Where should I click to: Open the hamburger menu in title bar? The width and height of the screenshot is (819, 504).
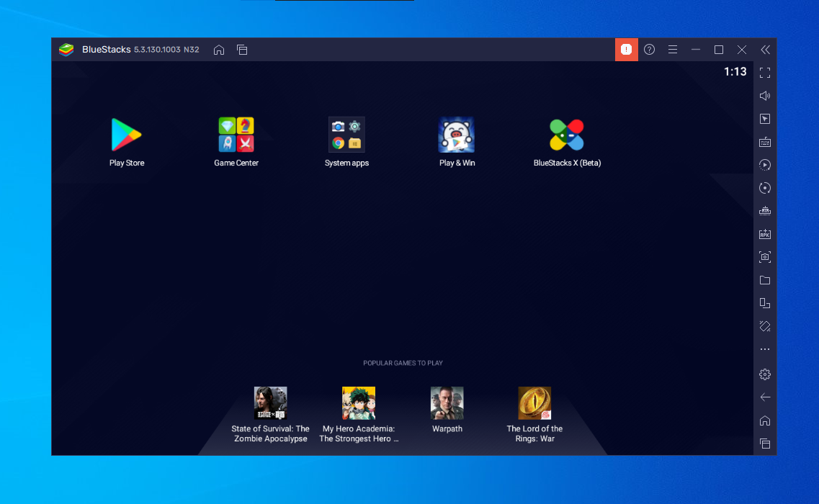[673, 50]
